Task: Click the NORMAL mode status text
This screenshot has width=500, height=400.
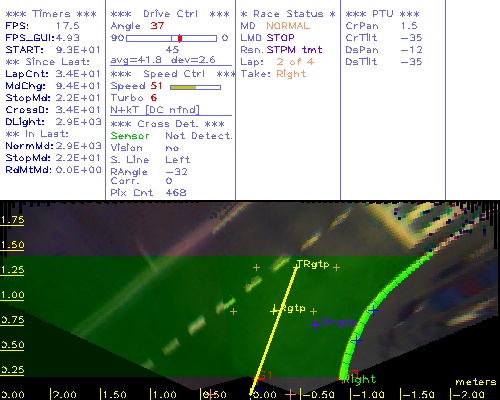Action: 288,26
